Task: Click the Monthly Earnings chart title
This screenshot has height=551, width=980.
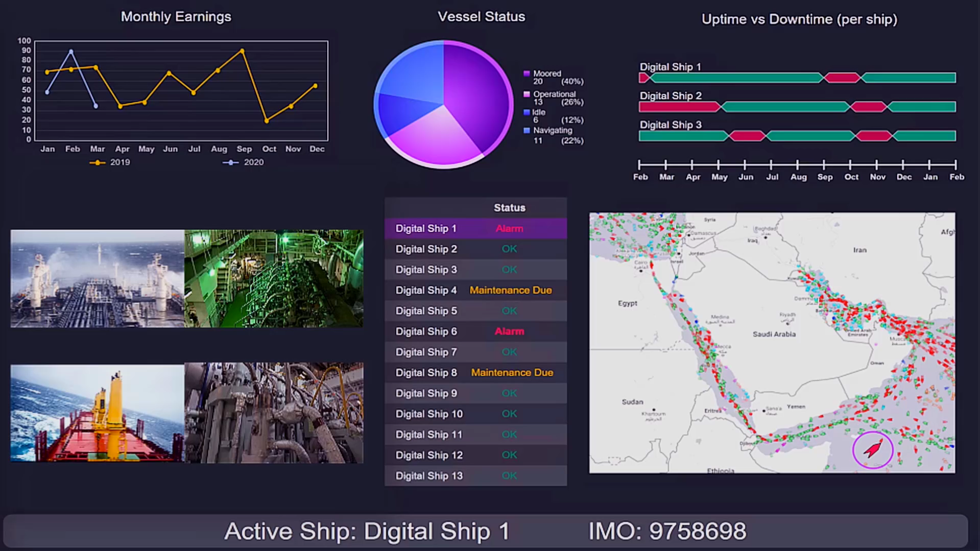Action: tap(176, 17)
